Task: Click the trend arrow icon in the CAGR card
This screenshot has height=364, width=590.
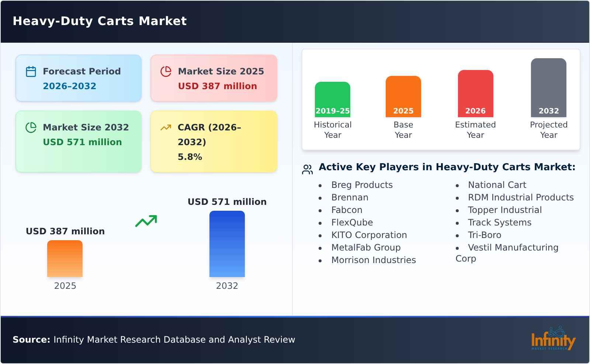Action: [x=166, y=127]
